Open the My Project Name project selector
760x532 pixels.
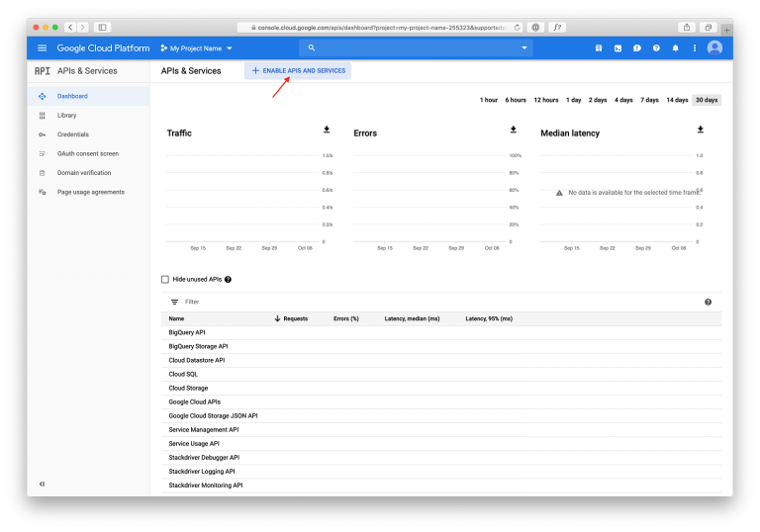point(196,48)
